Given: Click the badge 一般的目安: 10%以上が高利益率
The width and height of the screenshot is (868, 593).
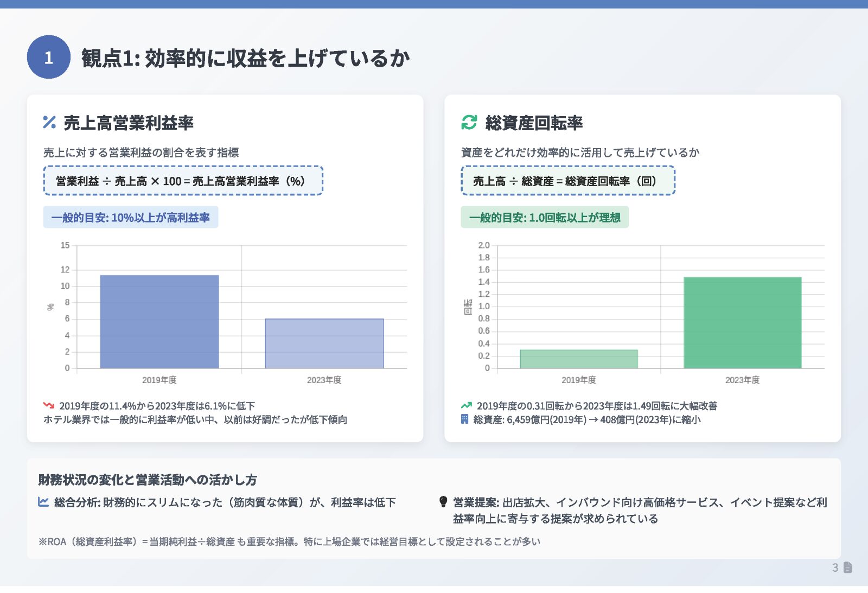Looking at the screenshot, I should point(131,217).
